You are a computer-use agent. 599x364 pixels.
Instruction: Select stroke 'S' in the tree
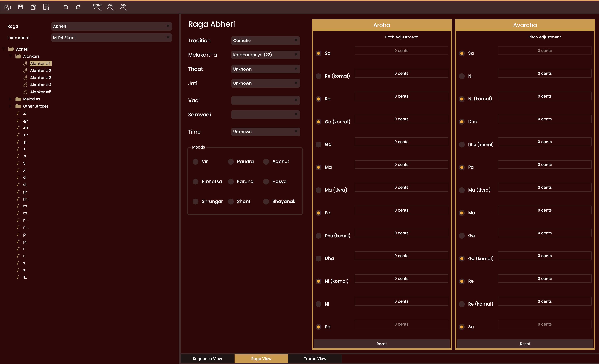click(24, 163)
